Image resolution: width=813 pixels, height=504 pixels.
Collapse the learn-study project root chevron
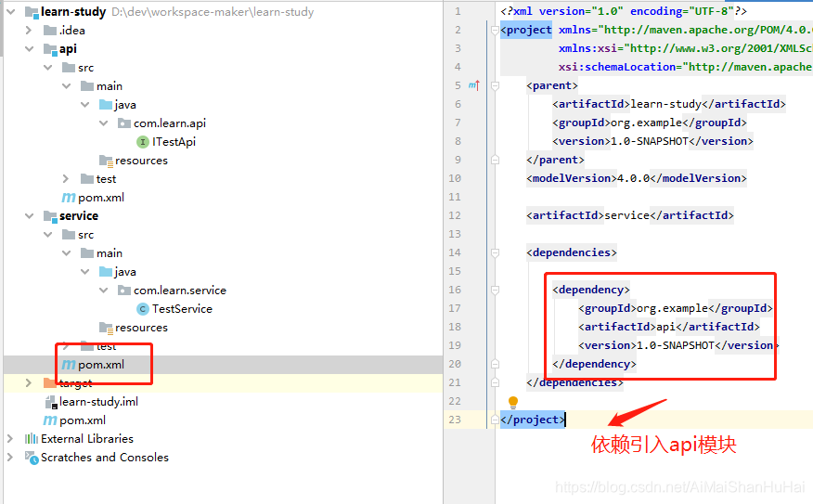[x=10, y=11]
